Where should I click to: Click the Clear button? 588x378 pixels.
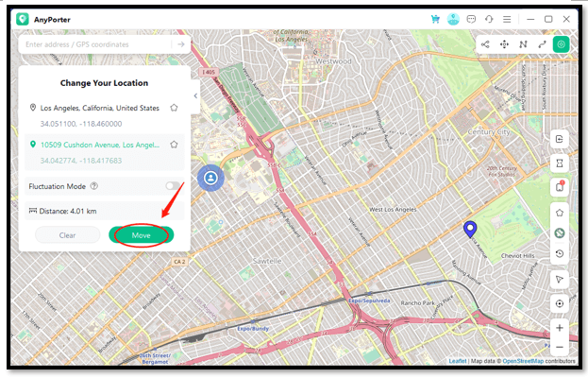click(x=68, y=235)
